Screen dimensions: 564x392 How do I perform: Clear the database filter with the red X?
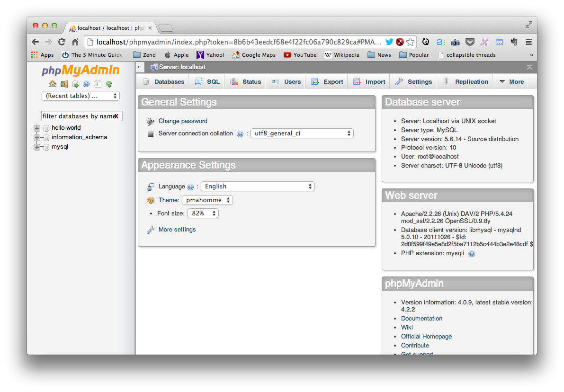coord(116,116)
